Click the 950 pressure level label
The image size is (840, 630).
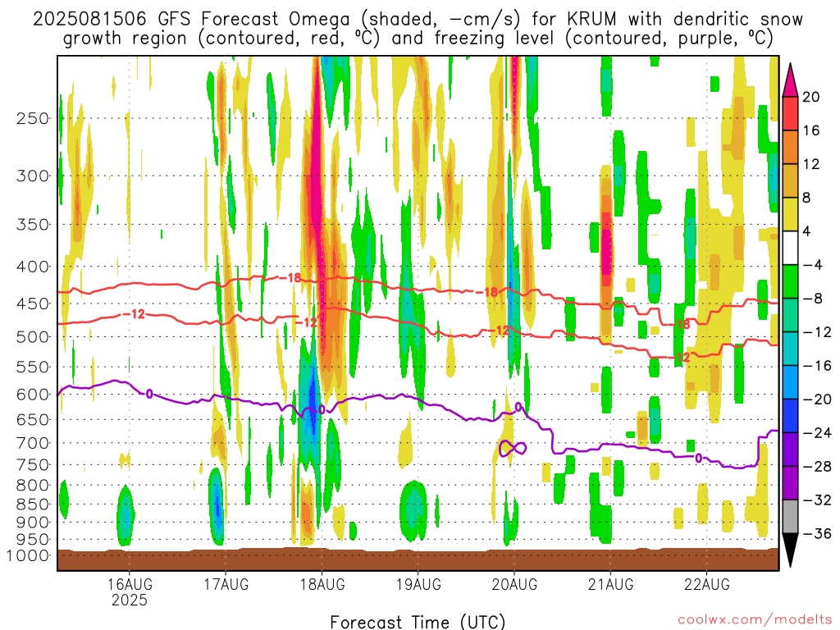click(x=33, y=540)
